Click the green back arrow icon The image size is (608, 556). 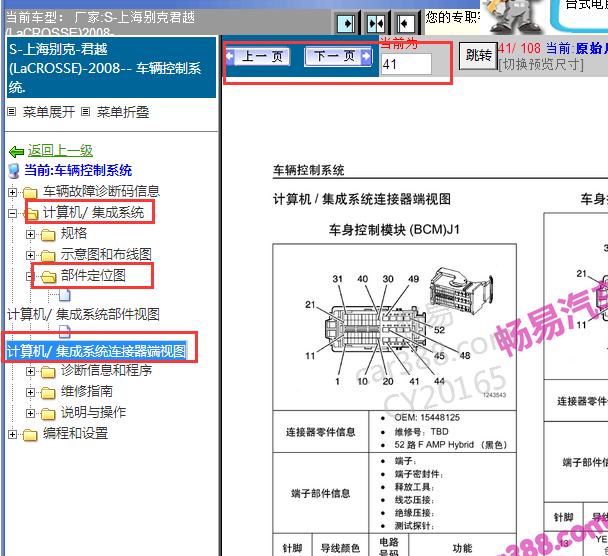[x=17, y=152]
